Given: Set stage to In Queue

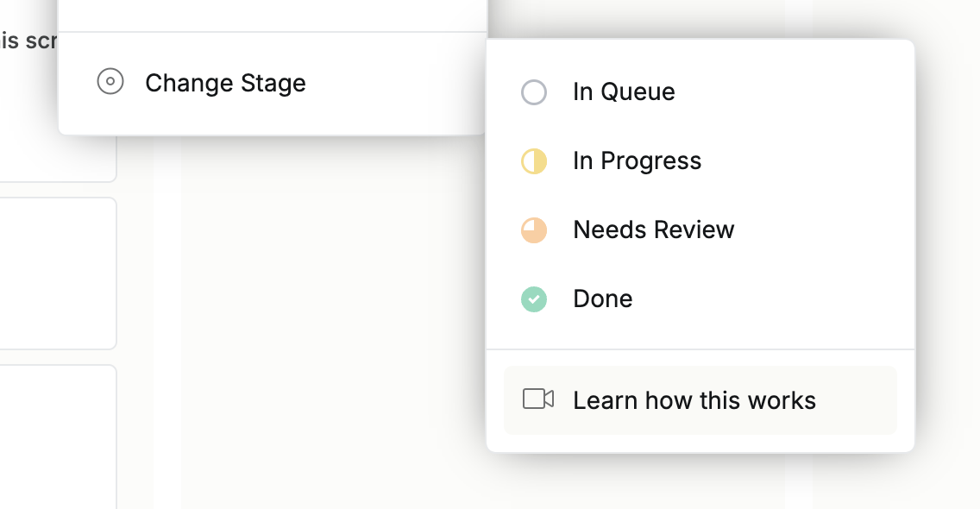Looking at the screenshot, I should [x=624, y=92].
